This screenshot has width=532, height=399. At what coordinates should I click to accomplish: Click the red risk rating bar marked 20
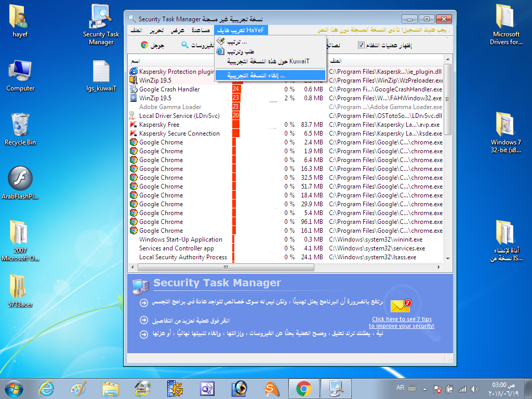(x=236, y=116)
